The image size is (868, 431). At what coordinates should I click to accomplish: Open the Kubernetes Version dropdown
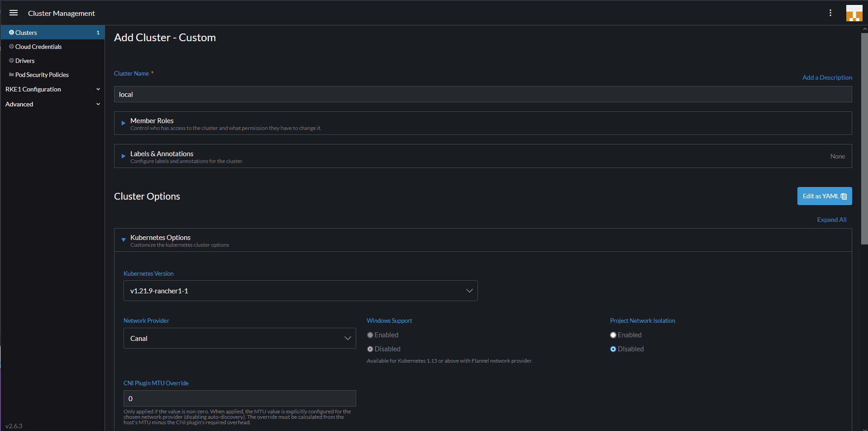coord(300,291)
